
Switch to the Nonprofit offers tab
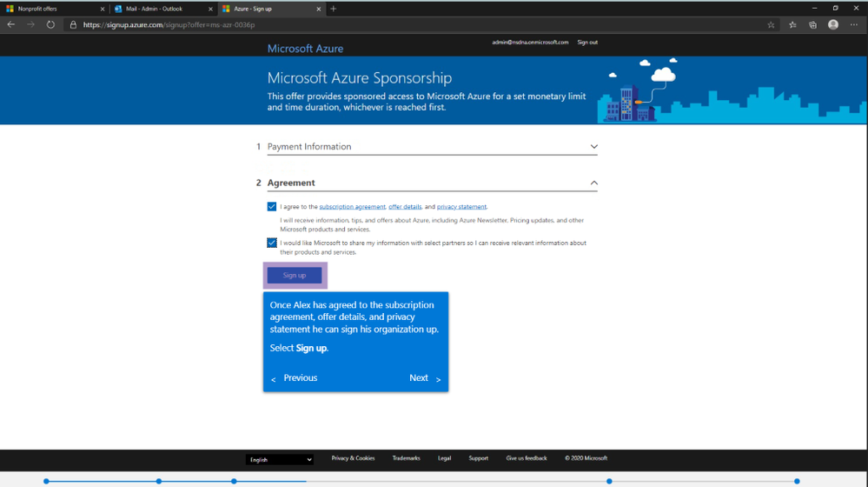tap(54, 9)
